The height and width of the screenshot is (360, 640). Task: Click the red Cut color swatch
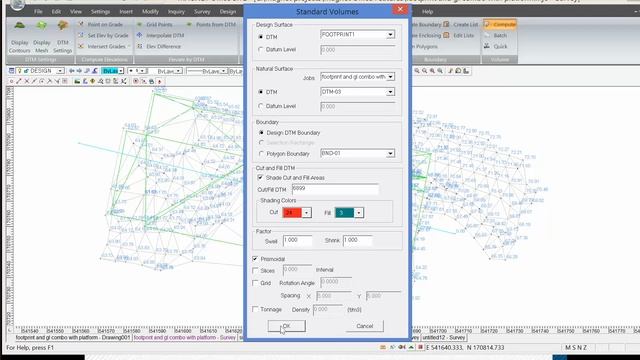coord(292,213)
